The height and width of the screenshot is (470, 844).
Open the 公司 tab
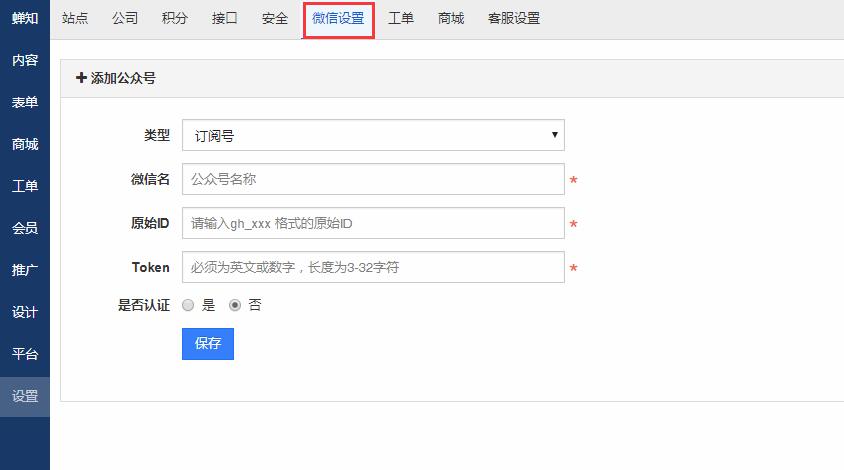tap(125, 18)
